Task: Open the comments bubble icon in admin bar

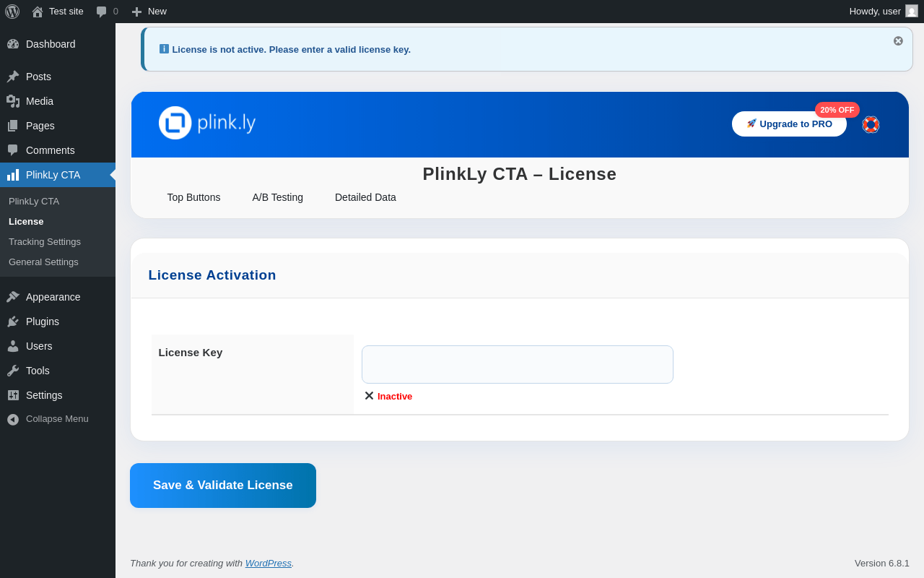Action: [101, 12]
